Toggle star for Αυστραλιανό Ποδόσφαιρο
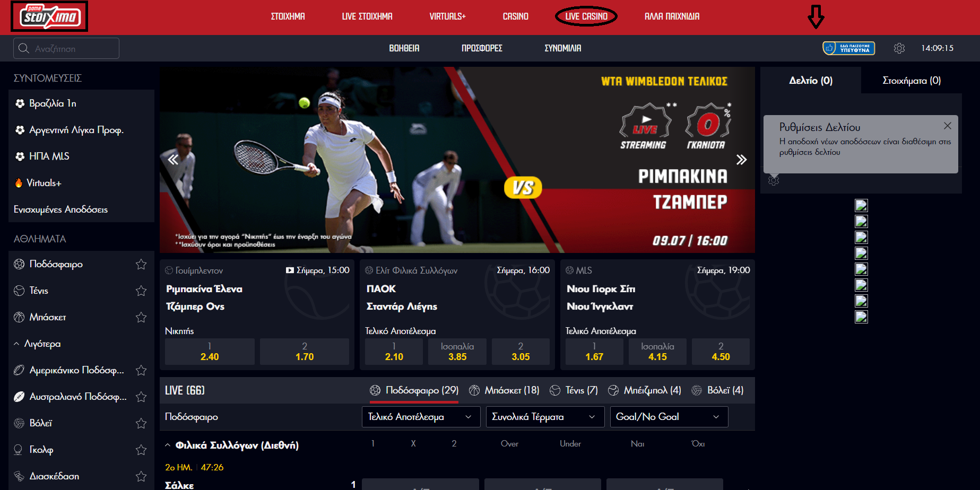The height and width of the screenshot is (490, 980). coord(141,397)
